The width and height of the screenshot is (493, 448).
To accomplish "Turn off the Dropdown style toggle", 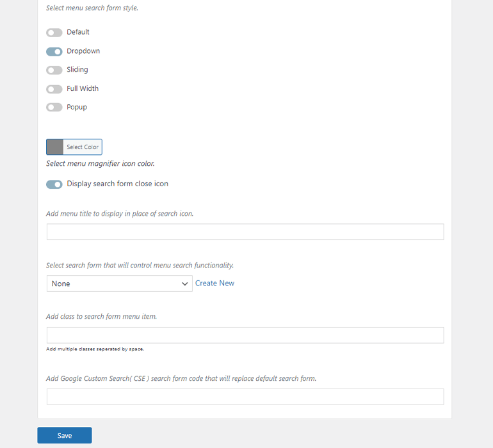I will 54,51.
